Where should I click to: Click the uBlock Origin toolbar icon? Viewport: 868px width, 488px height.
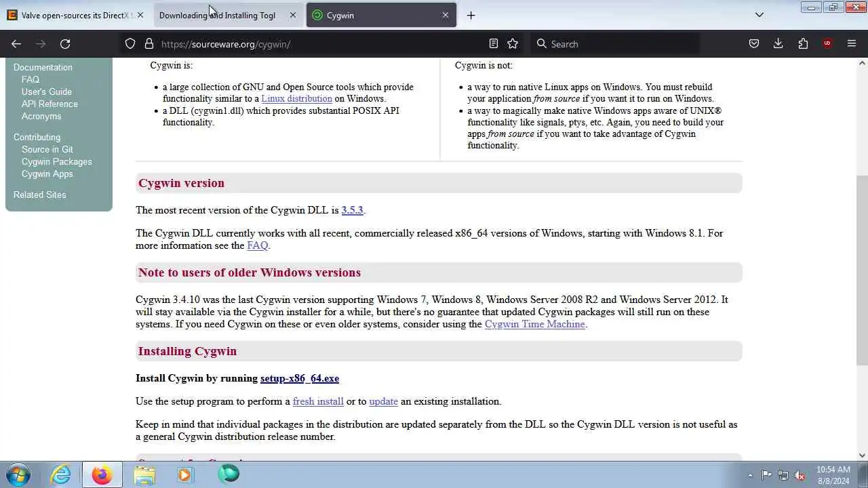pos(827,43)
